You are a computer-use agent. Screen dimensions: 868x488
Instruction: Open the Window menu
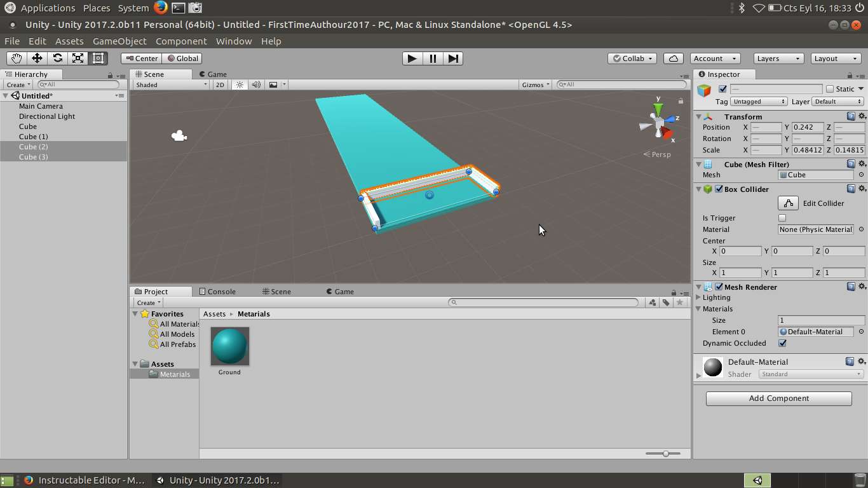pos(234,41)
